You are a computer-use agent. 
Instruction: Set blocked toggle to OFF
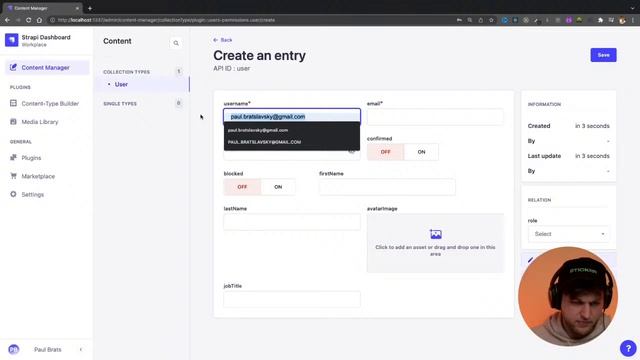(x=242, y=187)
